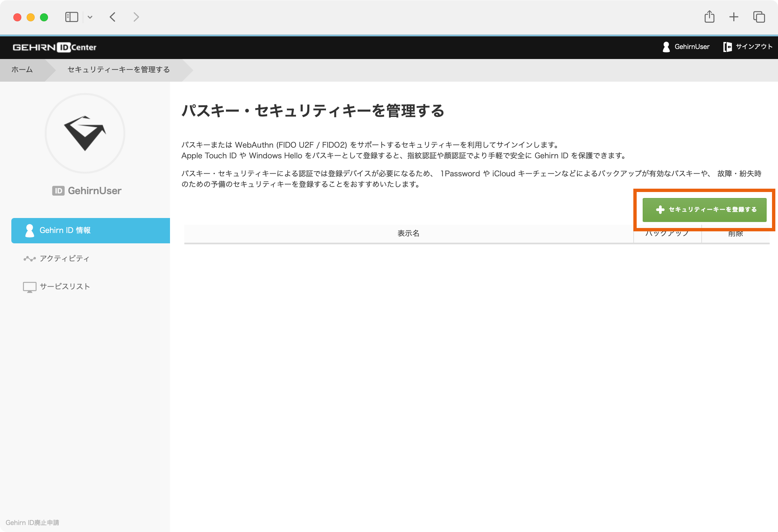
Task: Expand the chevron next to the sidebar button
Action: coord(90,17)
